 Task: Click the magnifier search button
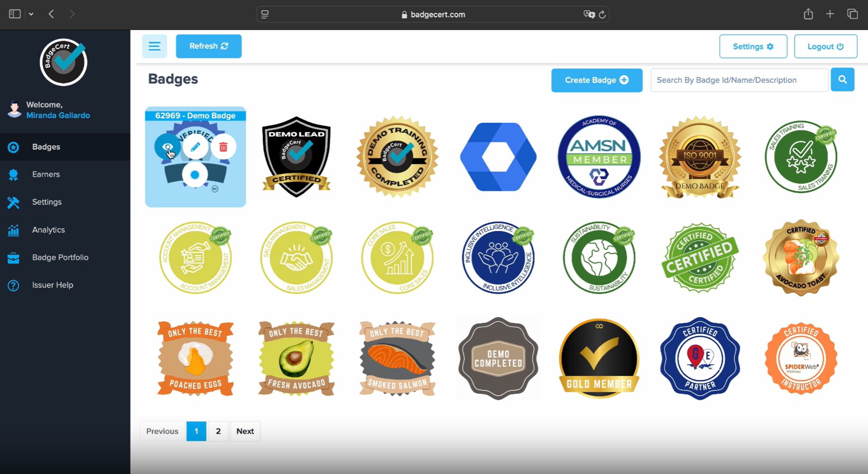click(x=842, y=80)
